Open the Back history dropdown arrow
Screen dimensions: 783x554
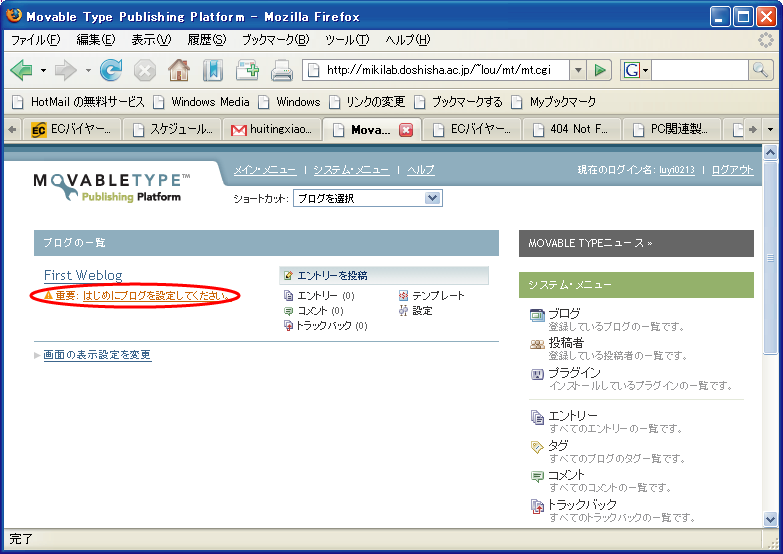(x=43, y=70)
